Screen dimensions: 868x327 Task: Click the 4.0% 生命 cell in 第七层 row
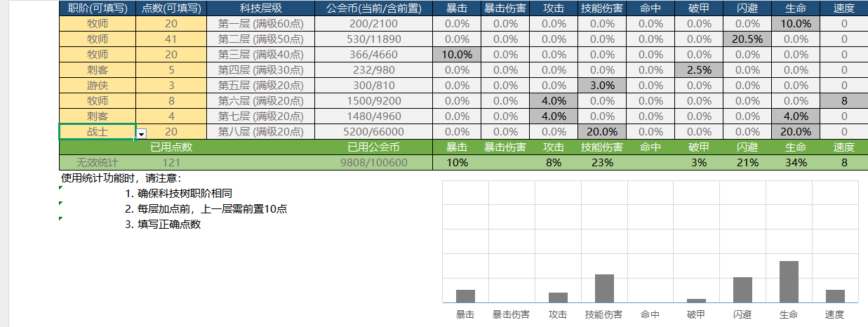796,116
